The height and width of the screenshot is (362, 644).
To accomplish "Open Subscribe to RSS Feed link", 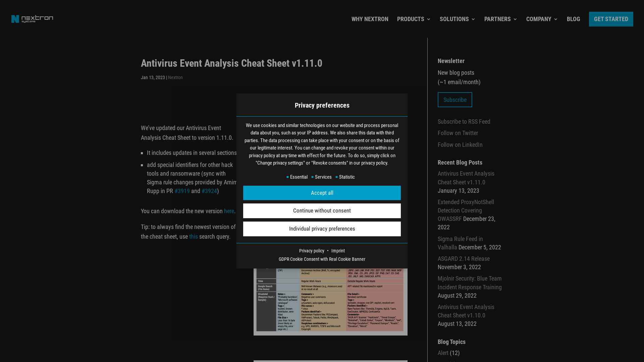I will pyautogui.click(x=464, y=122).
